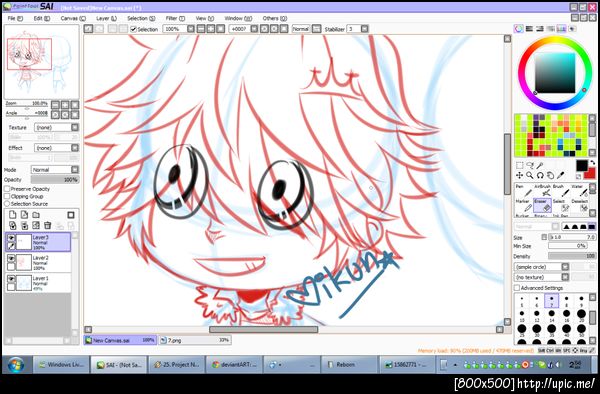This screenshot has width=600, height=394.
Task: Activate the hand pan tool
Action: tap(550, 175)
